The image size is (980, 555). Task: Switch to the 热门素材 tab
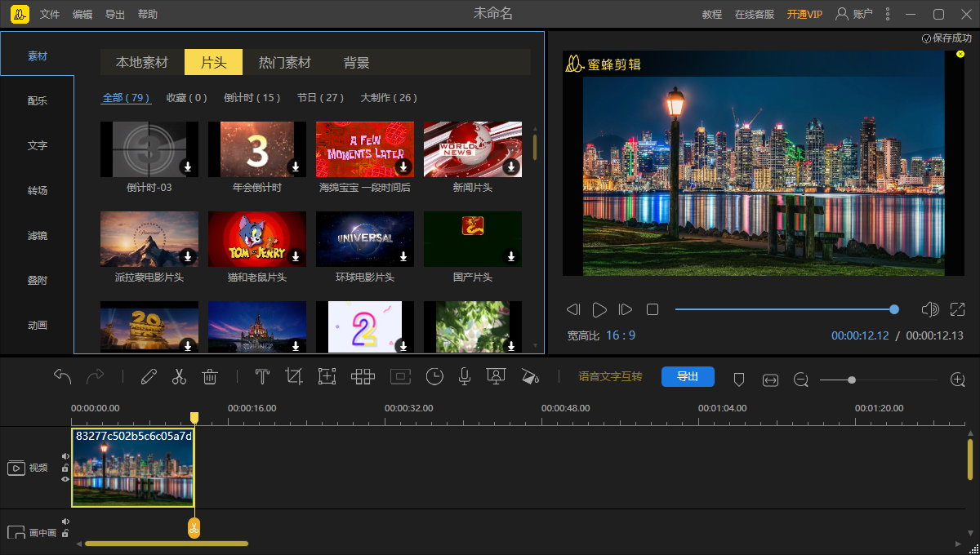pyautogui.click(x=285, y=63)
